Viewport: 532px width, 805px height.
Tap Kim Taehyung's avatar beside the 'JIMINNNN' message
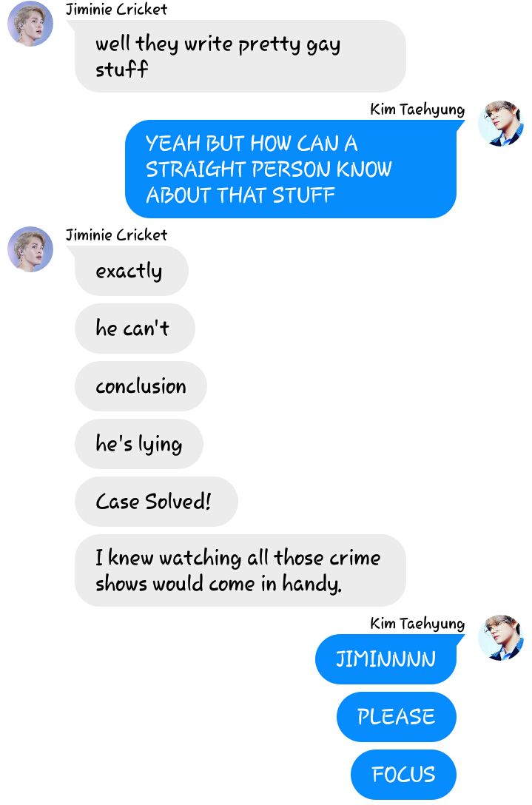pos(501,637)
